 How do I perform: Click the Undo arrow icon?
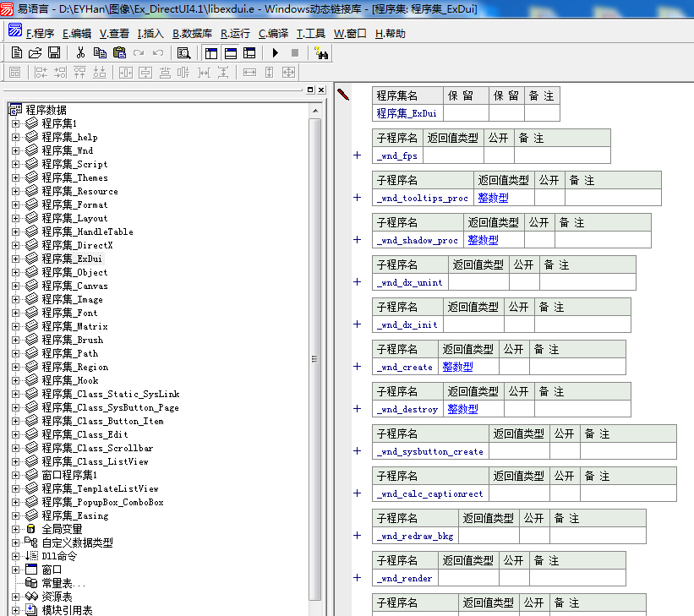pyautogui.click(x=158, y=53)
